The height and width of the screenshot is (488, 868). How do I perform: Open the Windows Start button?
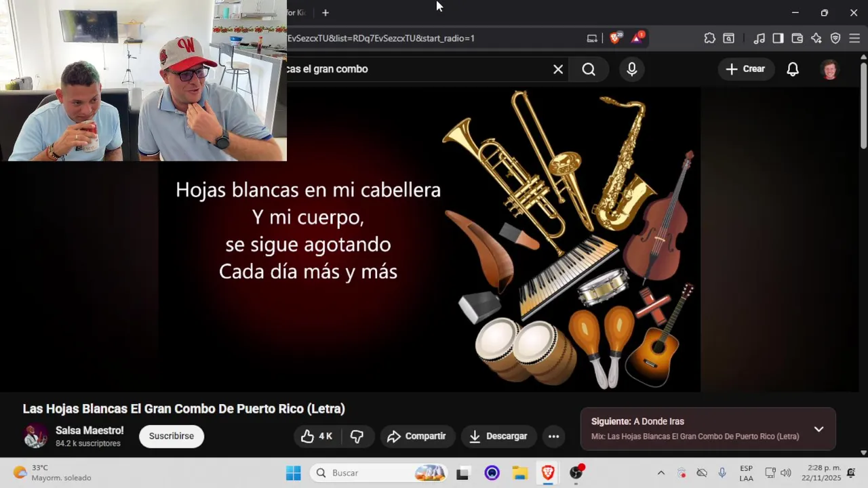[294, 473]
